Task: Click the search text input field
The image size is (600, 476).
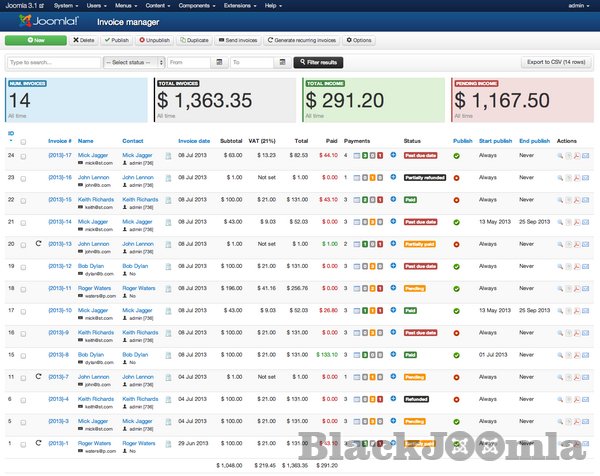Action: (x=52, y=62)
